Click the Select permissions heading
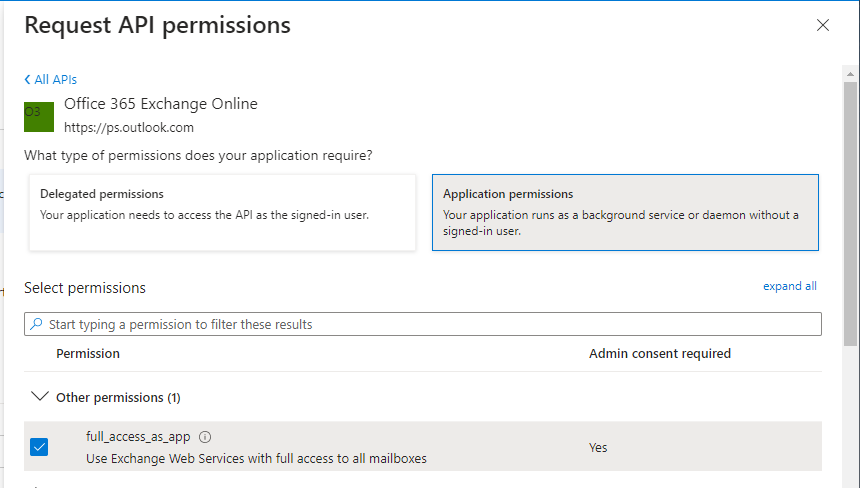Screen dimensions: 860x488 tap(85, 288)
